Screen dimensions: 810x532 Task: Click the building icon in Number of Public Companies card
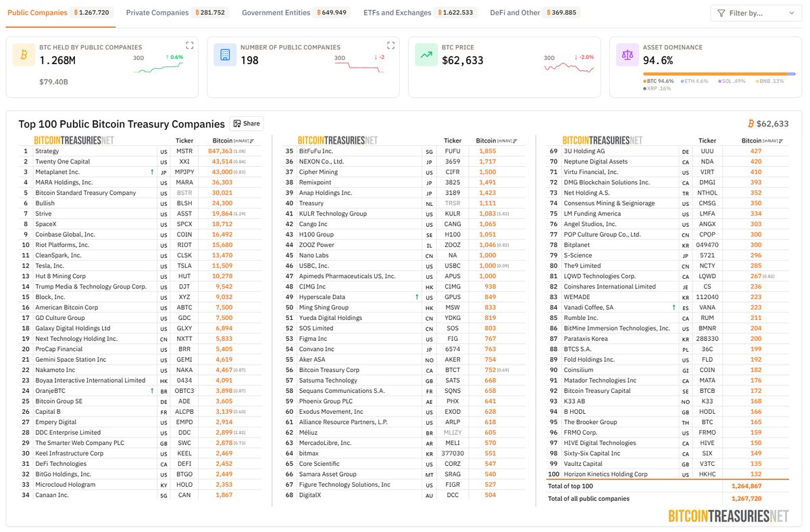[225, 55]
